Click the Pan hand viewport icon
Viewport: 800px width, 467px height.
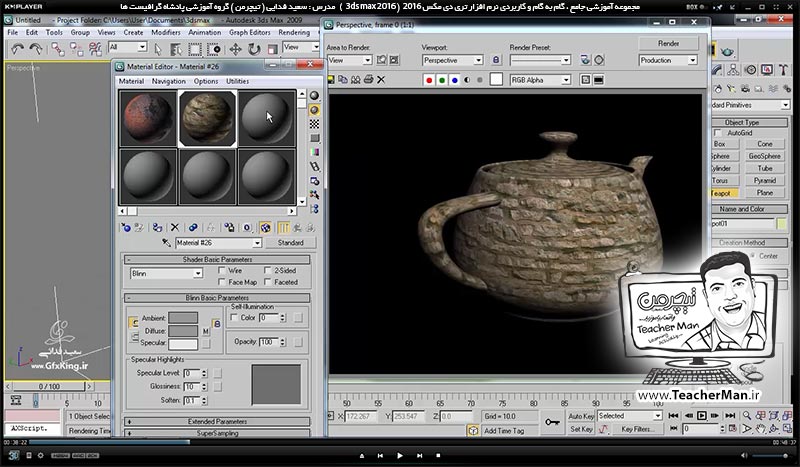761,429
